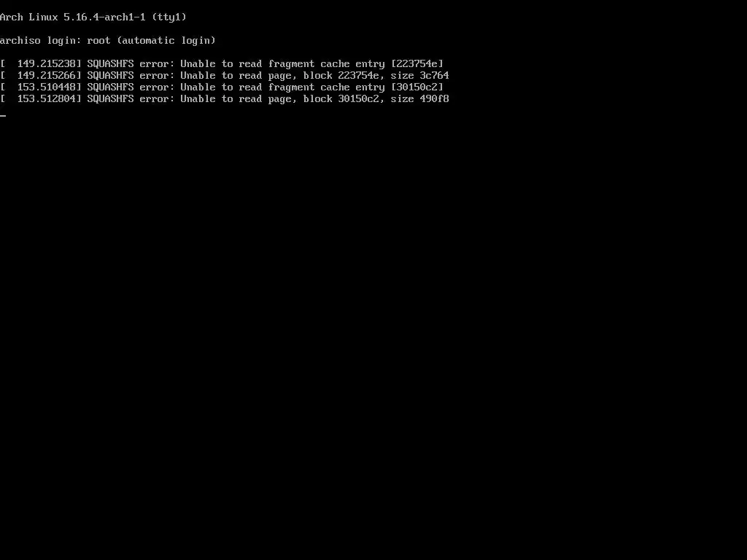The height and width of the screenshot is (560, 747).
Task: Click the timestamp 153.510448
Action: point(47,87)
